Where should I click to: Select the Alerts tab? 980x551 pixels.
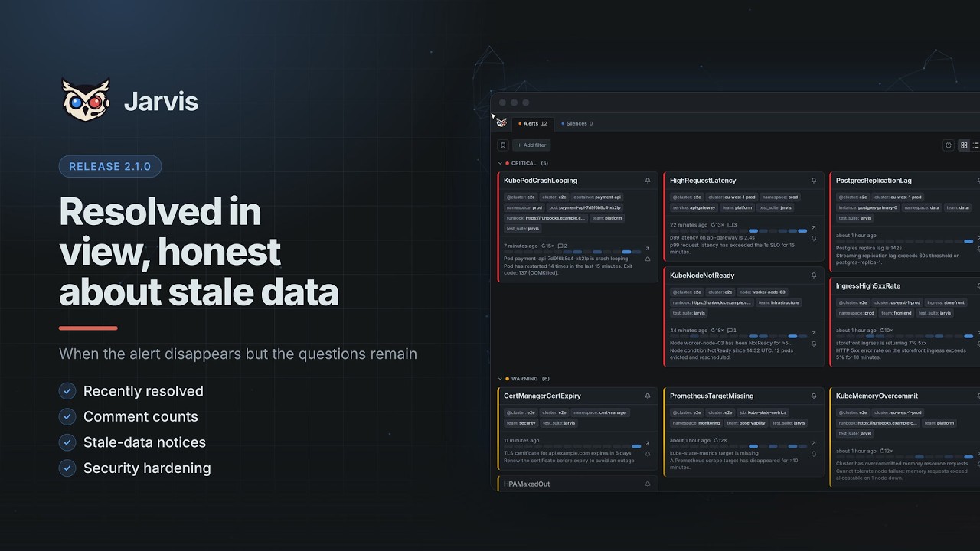click(x=533, y=123)
